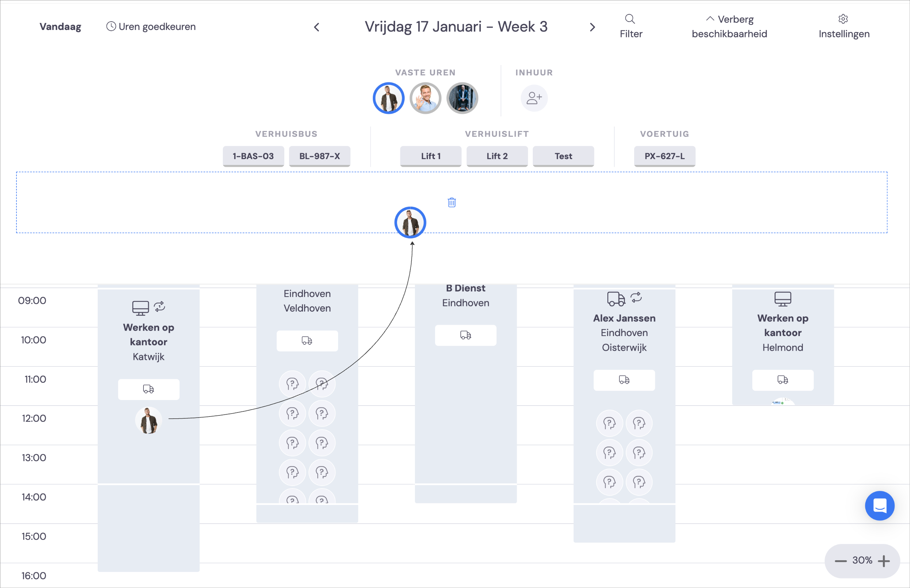The image size is (910, 588).
Task: Increase zoom with the plus button
Action: click(884, 561)
